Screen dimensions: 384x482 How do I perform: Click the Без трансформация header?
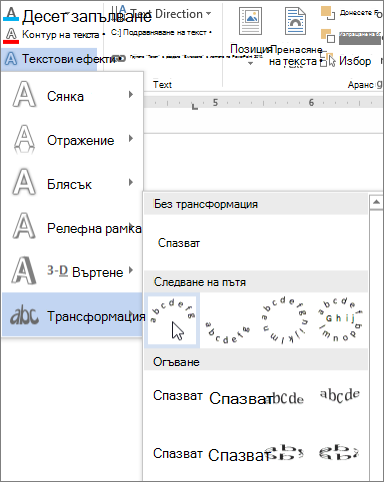coord(256,204)
